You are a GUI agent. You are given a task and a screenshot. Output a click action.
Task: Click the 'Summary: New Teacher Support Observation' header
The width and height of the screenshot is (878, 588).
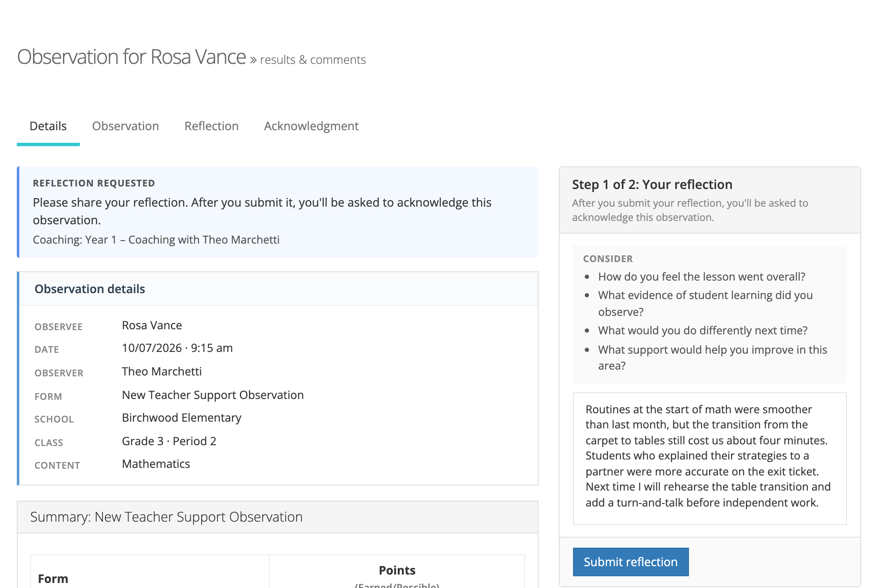click(x=278, y=517)
